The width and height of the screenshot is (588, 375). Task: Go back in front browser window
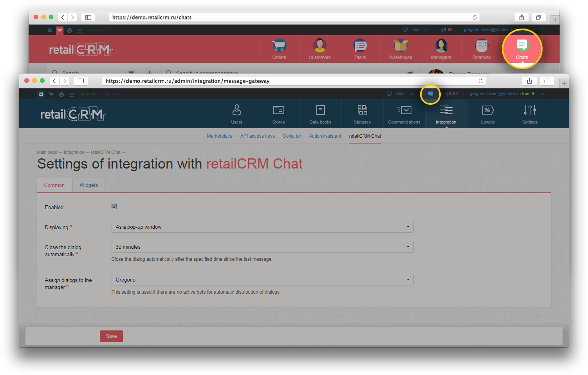pyautogui.click(x=55, y=81)
